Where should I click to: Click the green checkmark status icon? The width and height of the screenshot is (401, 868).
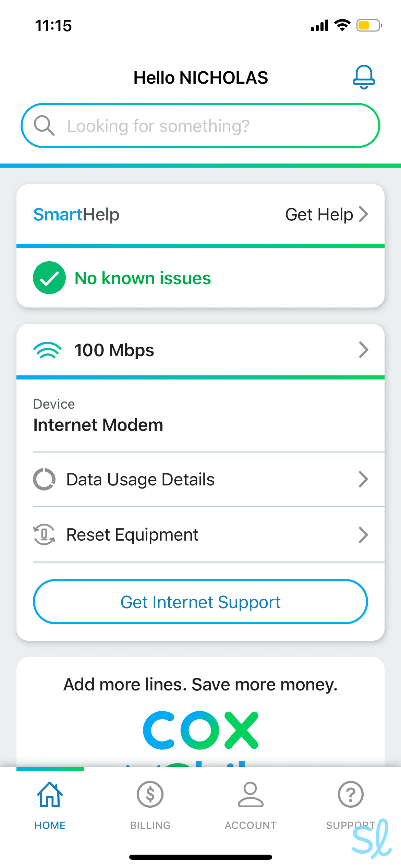tap(49, 278)
